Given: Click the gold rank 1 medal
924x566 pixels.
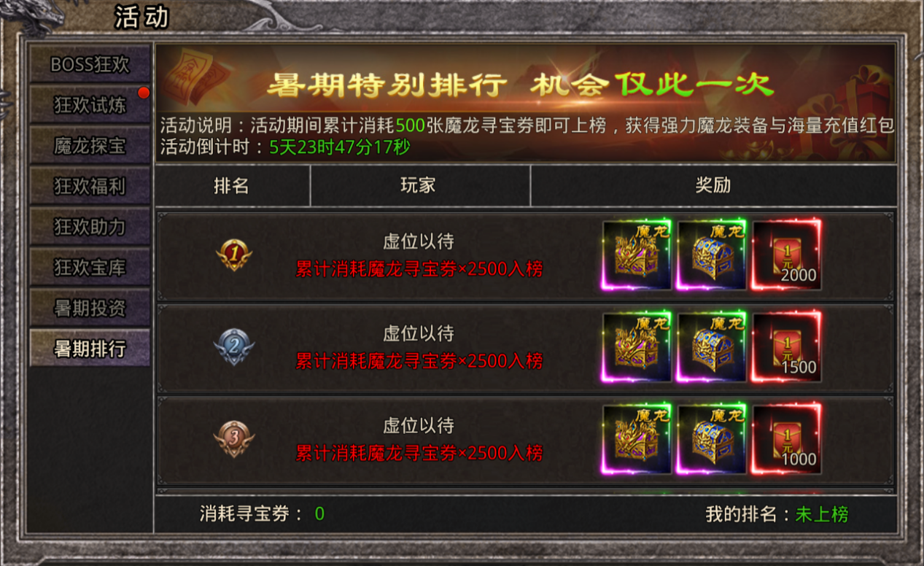Looking at the screenshot, I should [234, 255].
